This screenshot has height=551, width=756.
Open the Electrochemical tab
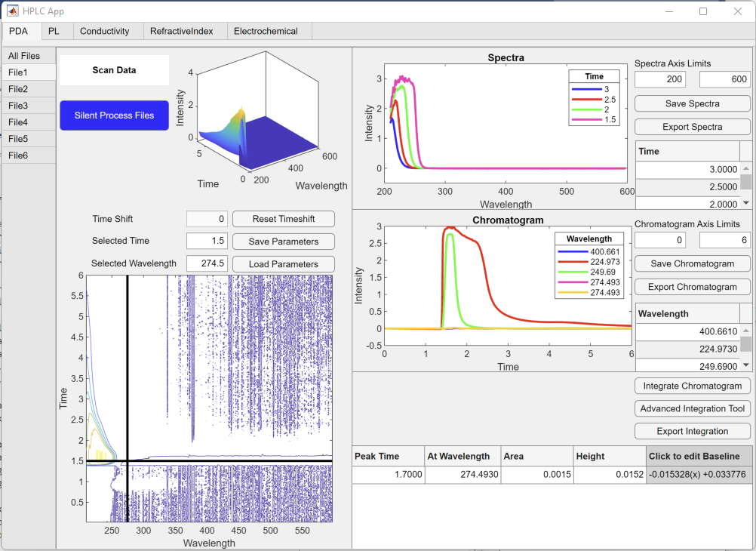[266, 31]
